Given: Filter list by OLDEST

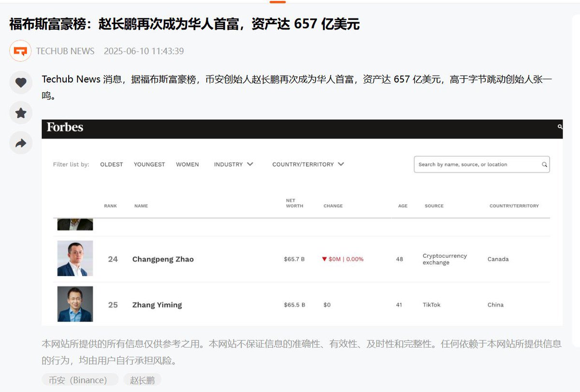Looking at the screenshot, I should 112,165.
